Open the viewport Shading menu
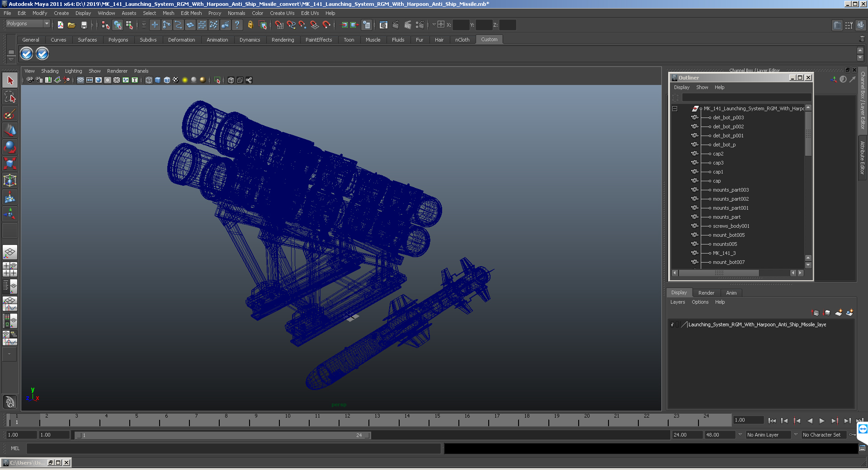 point(50,71)
